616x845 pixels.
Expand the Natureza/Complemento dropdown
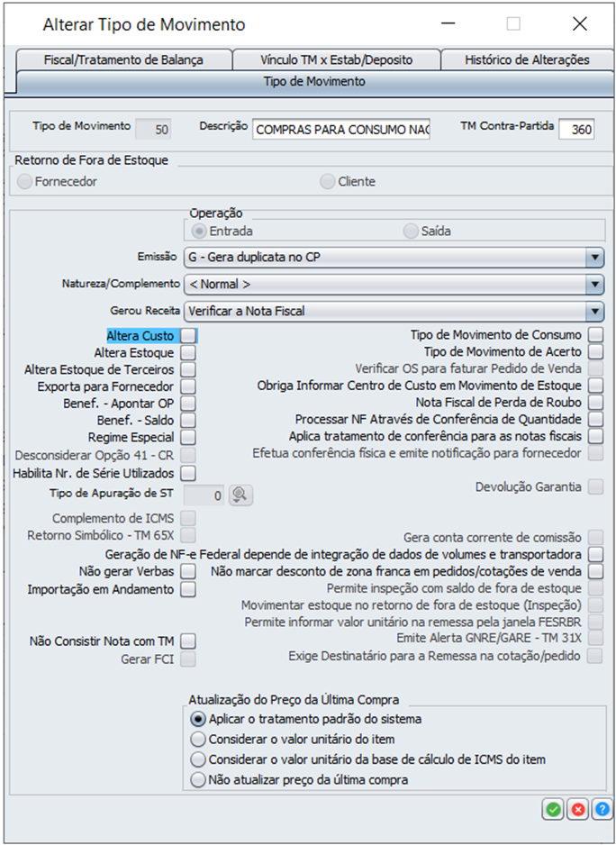595,285
